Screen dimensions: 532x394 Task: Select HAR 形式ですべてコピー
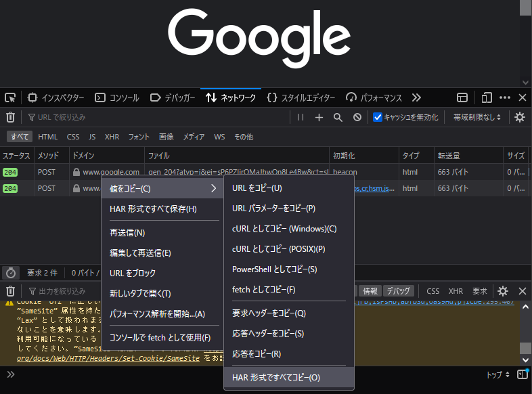[x=289, y=377]
